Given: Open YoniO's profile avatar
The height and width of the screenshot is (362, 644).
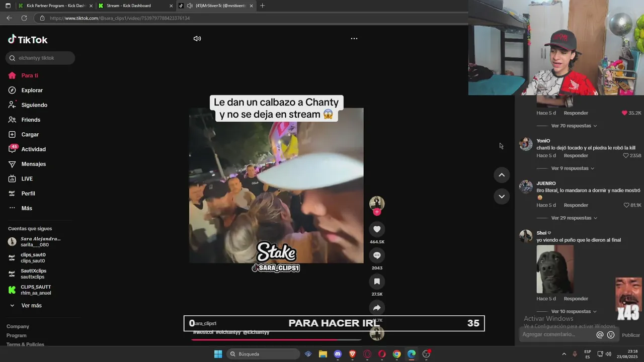Looking at the screenshot, I should tap(526, 144).
